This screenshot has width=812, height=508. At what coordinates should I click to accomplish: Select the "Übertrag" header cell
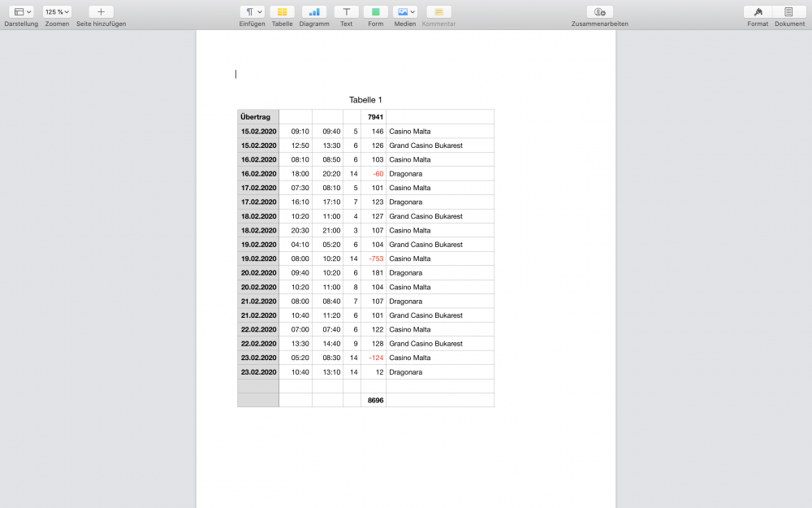pyautogui.click(x=258, y=116)
